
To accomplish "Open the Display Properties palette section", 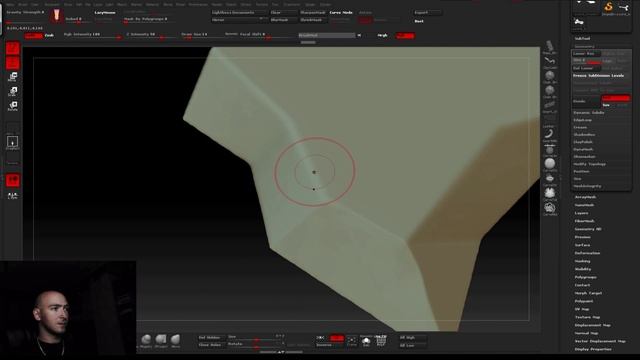I will coord(593,349).
